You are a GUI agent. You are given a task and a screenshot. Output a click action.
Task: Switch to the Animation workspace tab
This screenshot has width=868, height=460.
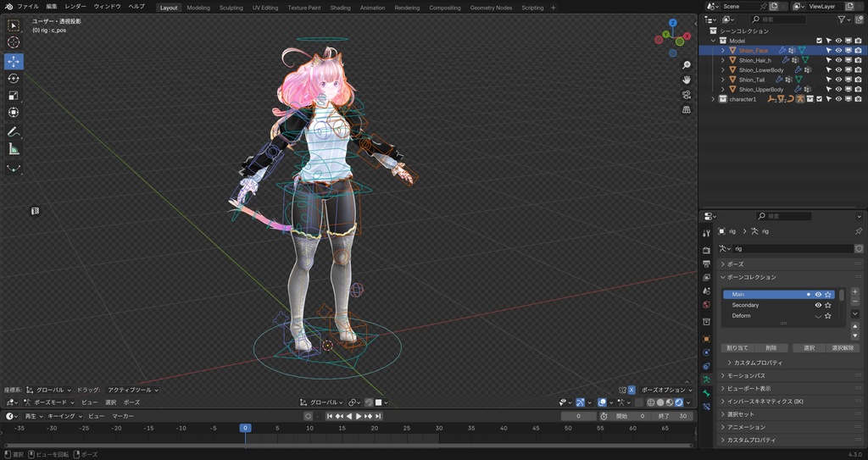[x=373, y=8]
